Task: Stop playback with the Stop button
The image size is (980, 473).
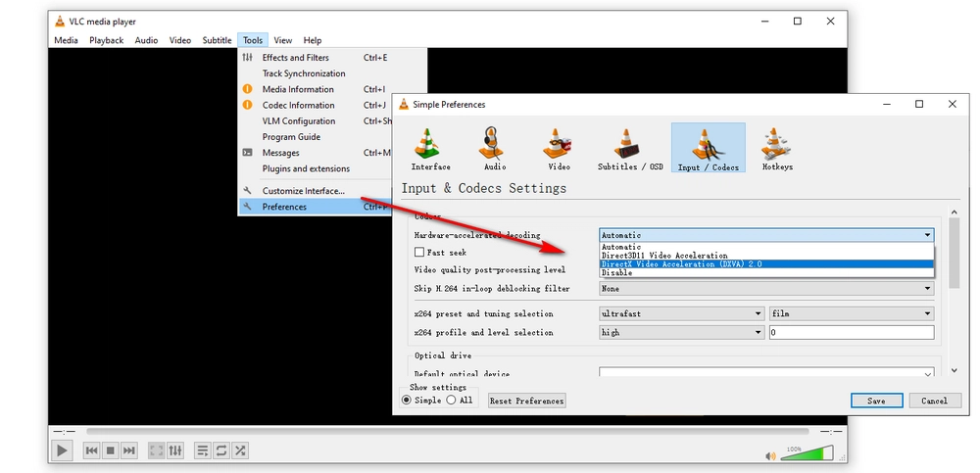Action: coord(111,449)
